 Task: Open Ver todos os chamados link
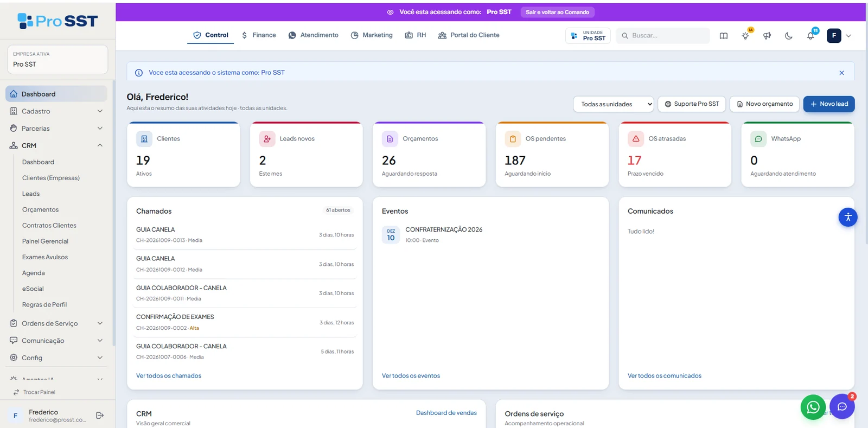tap(169, 376)
